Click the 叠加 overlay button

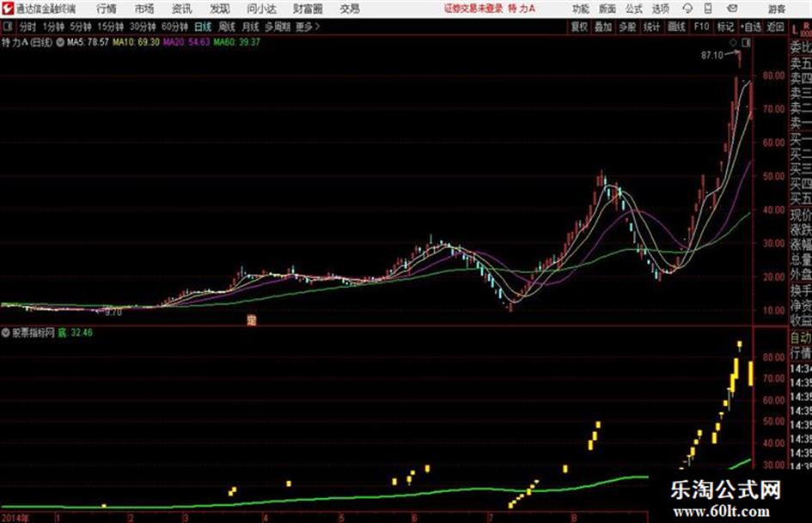(603, 27)
